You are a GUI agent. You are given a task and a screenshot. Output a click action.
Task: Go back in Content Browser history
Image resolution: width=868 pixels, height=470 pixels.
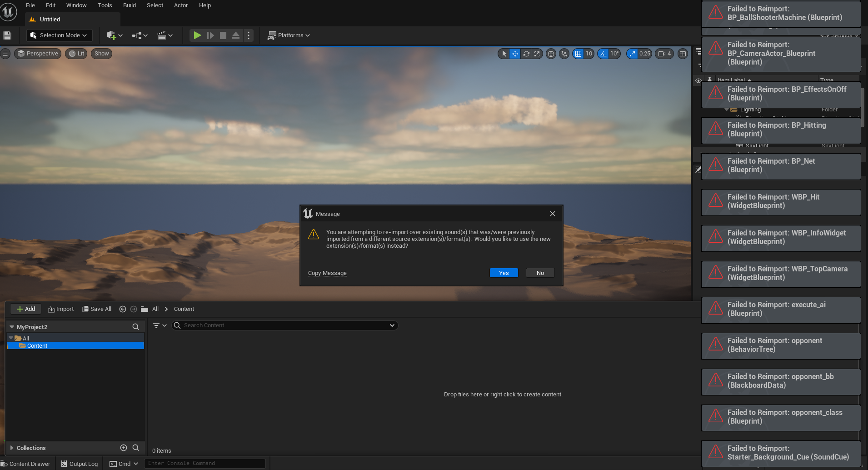(123, 309)
